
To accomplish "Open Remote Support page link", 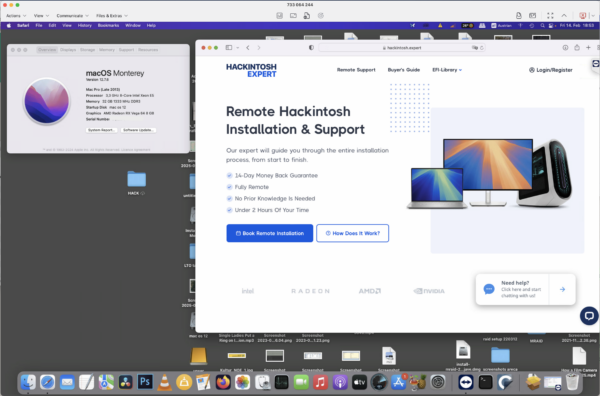I will [x=356, y=70].
